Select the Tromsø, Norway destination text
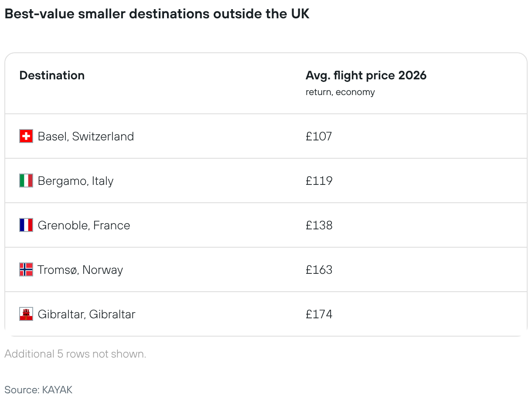 click(80, 270)
